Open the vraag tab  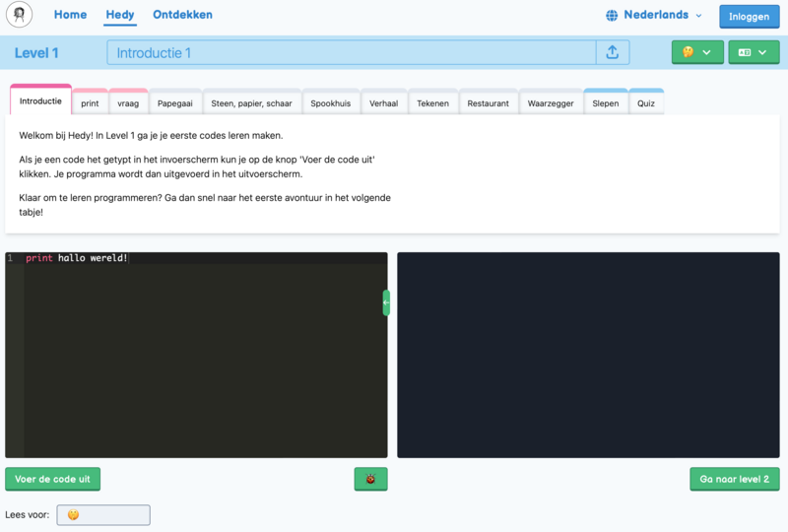coord(128,102)
